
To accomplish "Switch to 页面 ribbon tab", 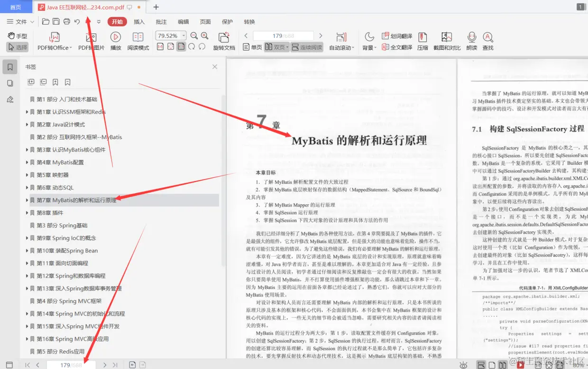I will [x=205, y=22].
